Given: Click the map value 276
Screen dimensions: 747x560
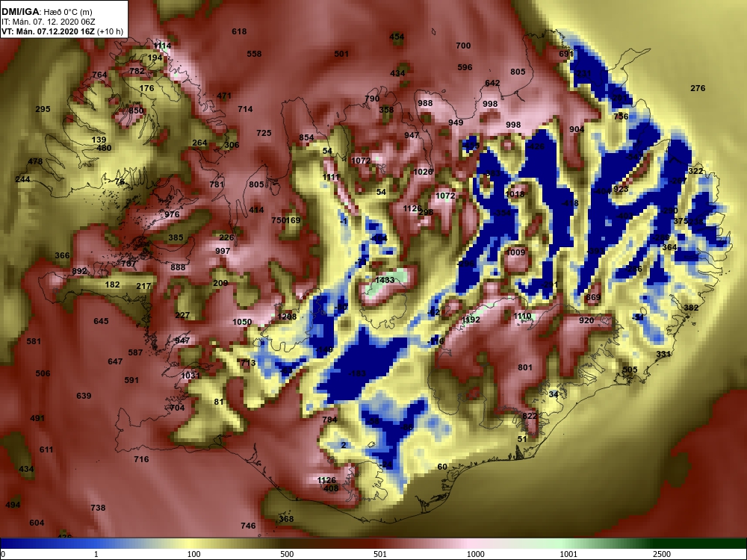Looking at the screenshot, I should tap(698, 88).
